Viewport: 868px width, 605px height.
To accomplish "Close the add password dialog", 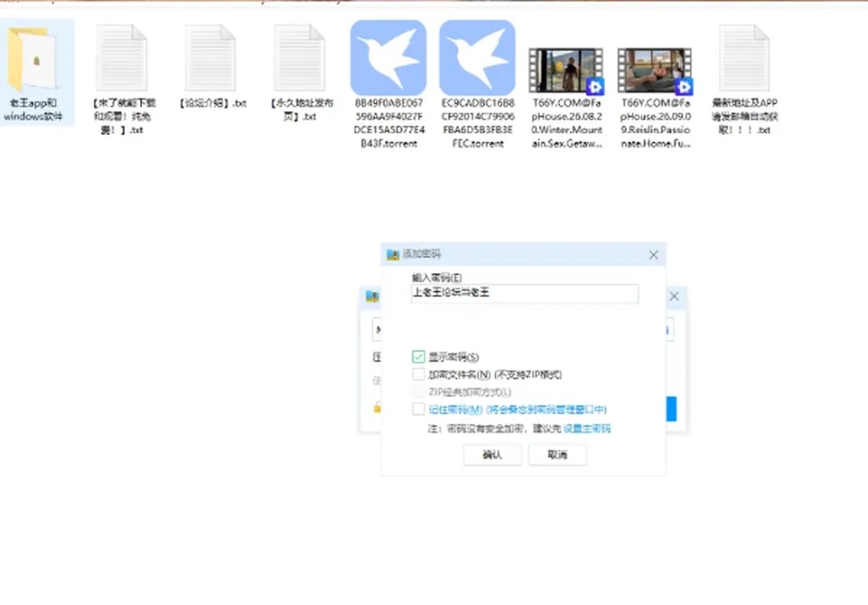I will point(654,255).
